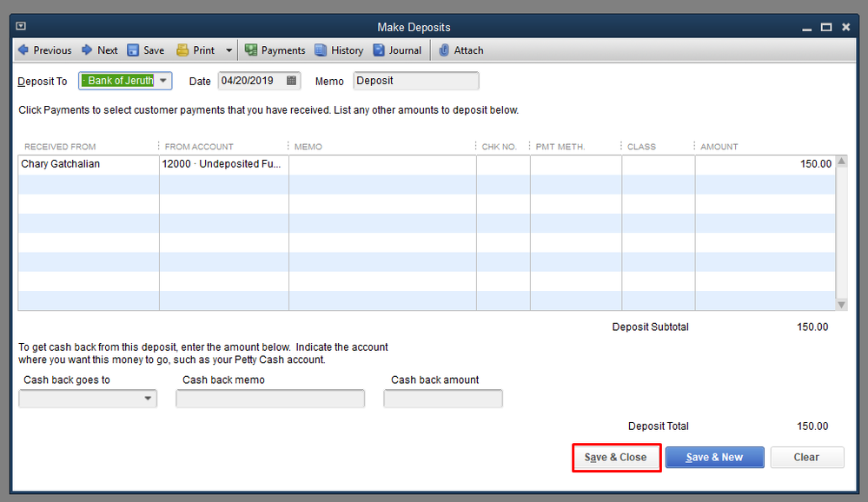Click the Memo field containing Deposit
Viewport: 868px width, 502px height.
(x=415, y=80)
